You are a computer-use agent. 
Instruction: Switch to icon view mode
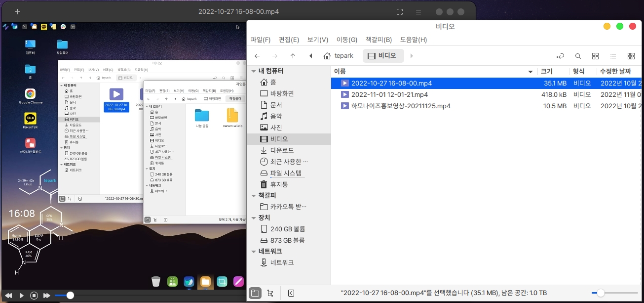pos(595,56)
